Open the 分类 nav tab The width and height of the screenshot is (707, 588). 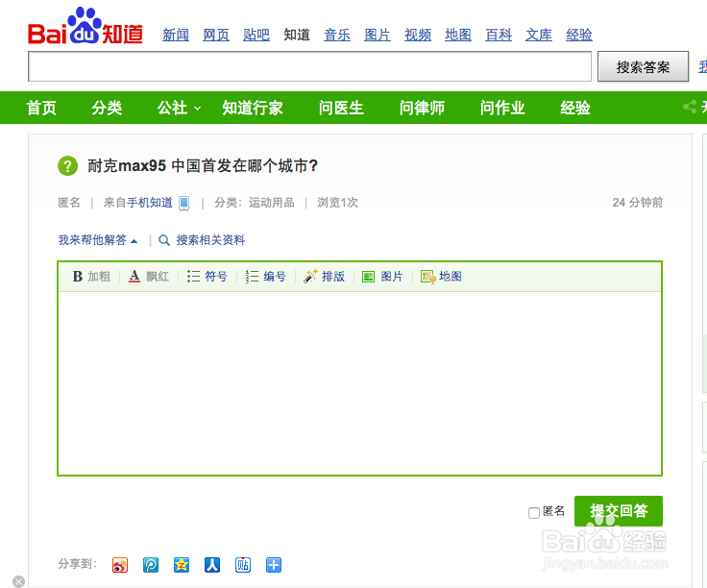tap(107, 108)
